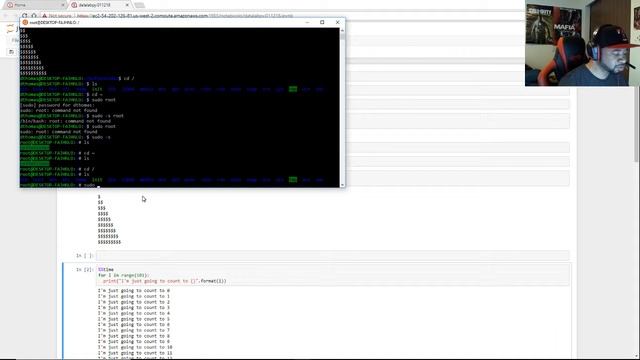Select the datatoys-011218 browser tab
Image resolution: width=640 pixels, height=360 pixels.
[x=99, y=5]
